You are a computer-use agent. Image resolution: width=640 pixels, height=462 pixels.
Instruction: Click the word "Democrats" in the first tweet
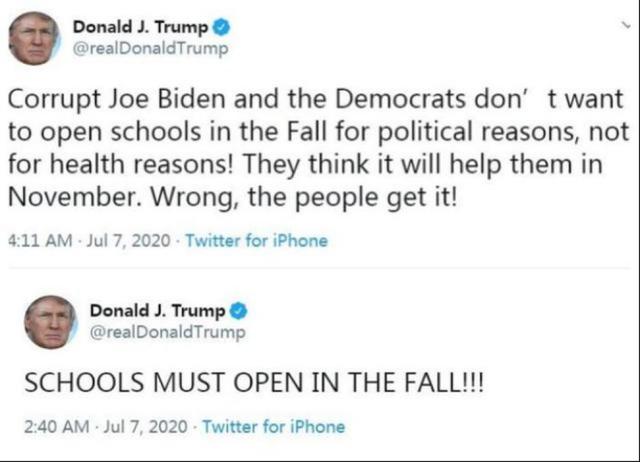pyautogui.click(x=400, y=99)
